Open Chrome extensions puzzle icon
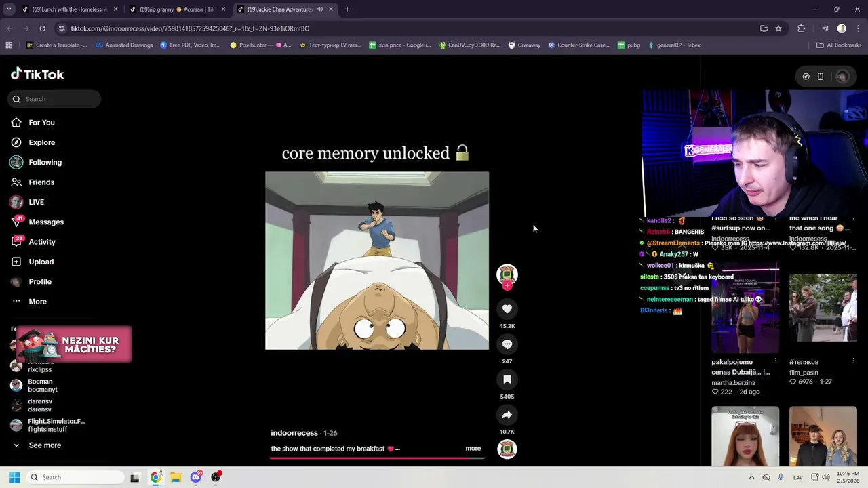The image size is (868, 488). click(802, 28)
